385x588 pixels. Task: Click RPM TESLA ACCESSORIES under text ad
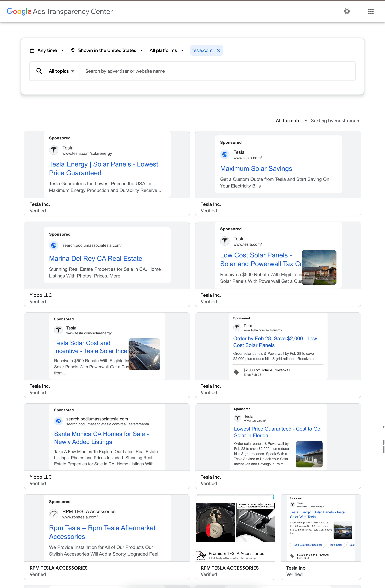(59, 568)
